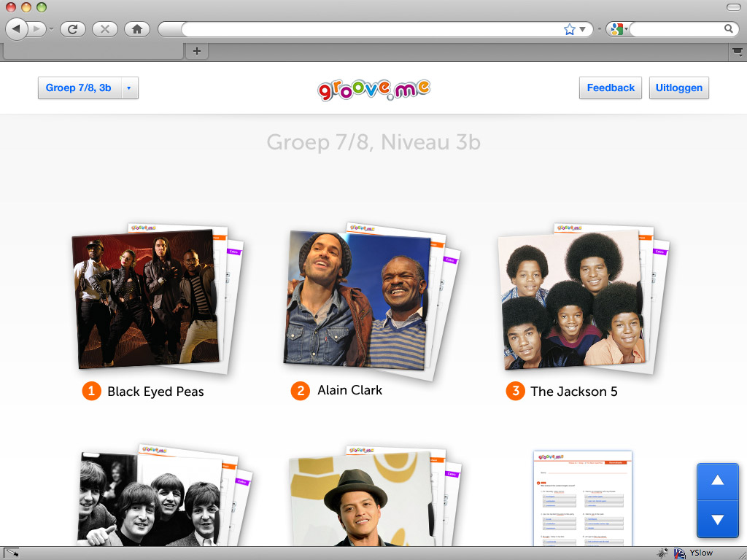Click the orange number 1 badge
The height and width of the screenshot is (560, 747).
tap(91, 392)
